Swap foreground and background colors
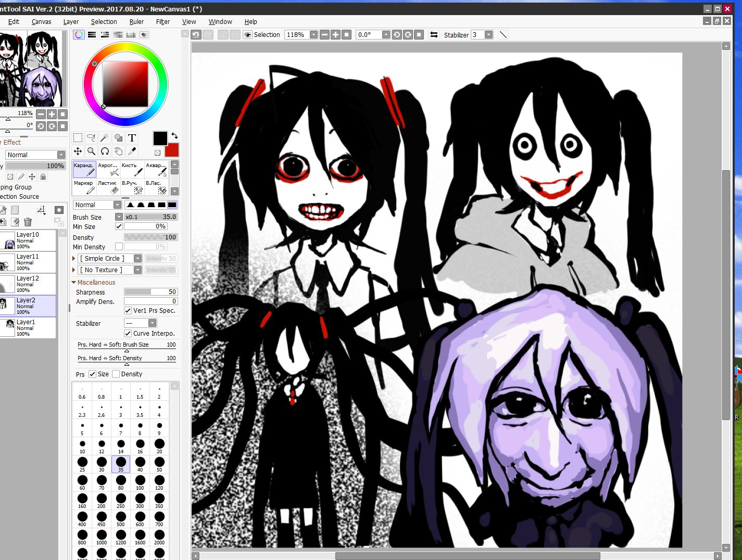 174,135
